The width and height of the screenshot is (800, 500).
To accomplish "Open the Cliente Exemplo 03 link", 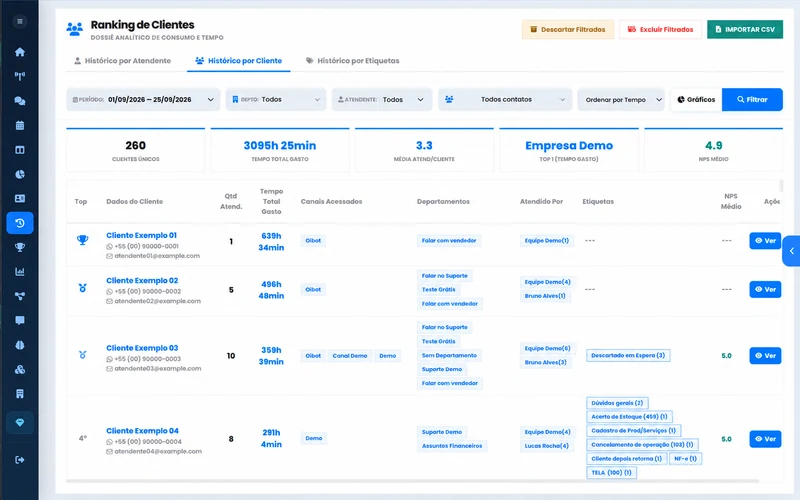I will [x=142, y=348].
